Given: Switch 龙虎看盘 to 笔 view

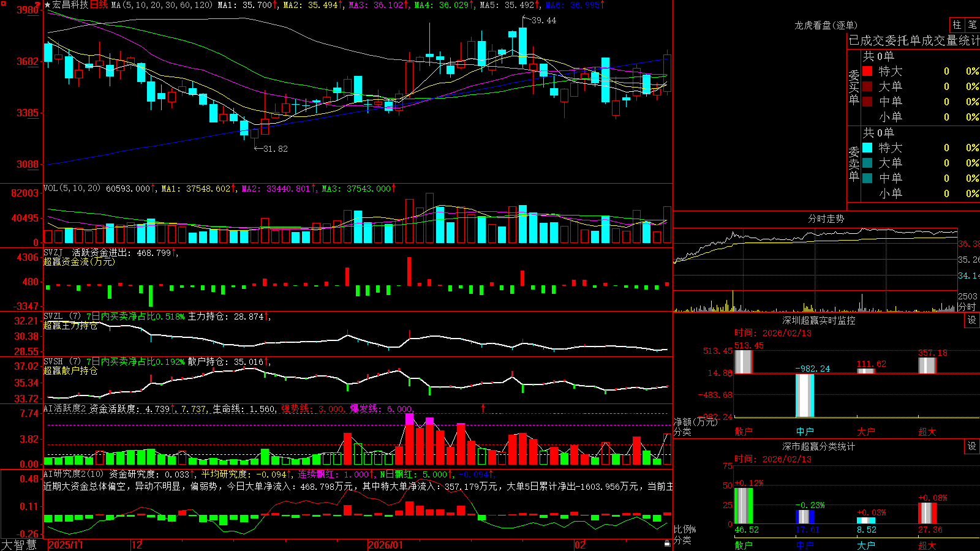Looking at the screenshot, I should coord(972,24).
